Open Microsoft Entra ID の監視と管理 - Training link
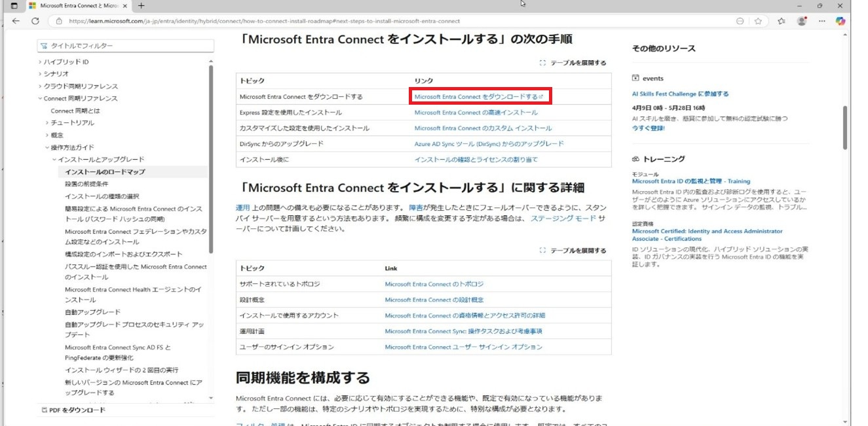868x426 pixels. pos(691,181)
